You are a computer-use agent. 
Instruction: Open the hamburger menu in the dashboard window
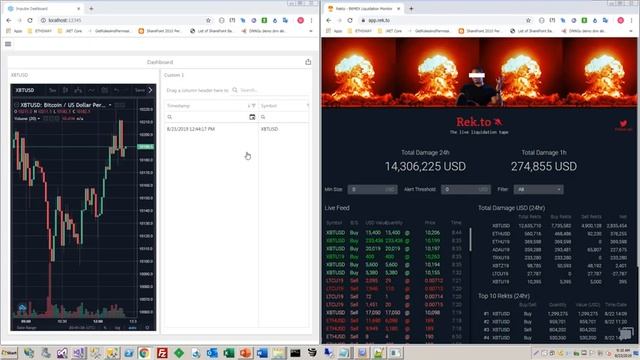(x=8, y=44)
